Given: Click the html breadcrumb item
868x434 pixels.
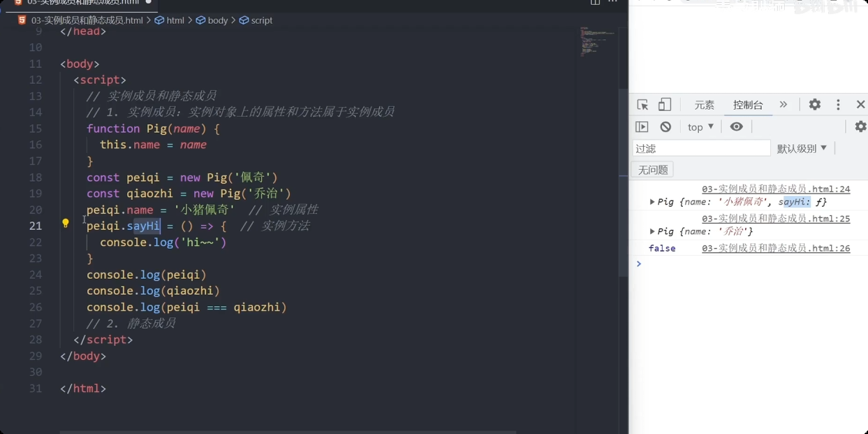Looking at the screenshot, I should pyautogui.click(x=170, y=20).
